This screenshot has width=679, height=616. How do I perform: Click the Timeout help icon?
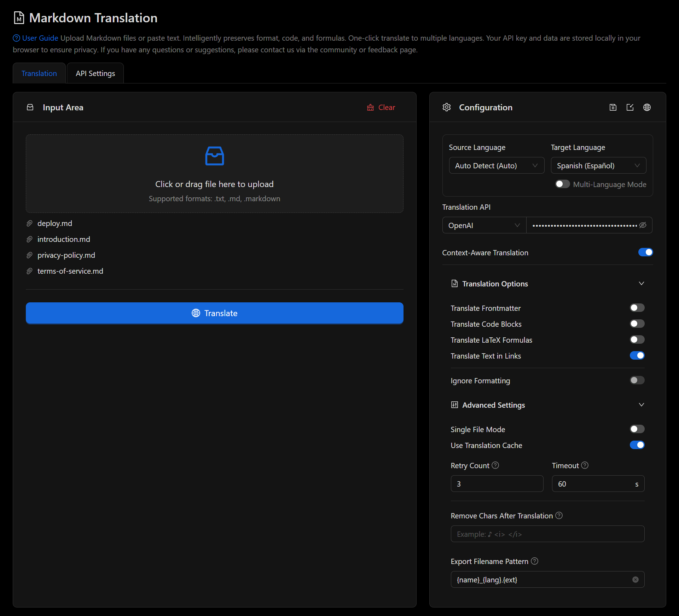(x=585, y=465)
